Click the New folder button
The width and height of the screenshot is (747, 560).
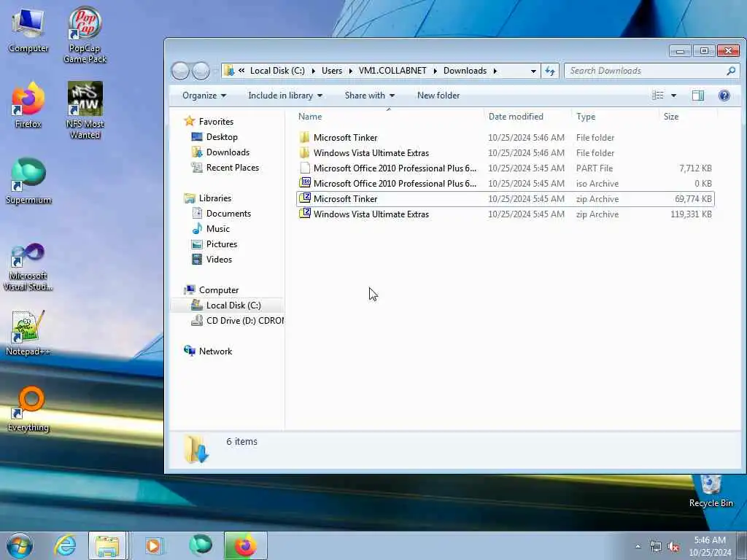(x=438, y=96)
